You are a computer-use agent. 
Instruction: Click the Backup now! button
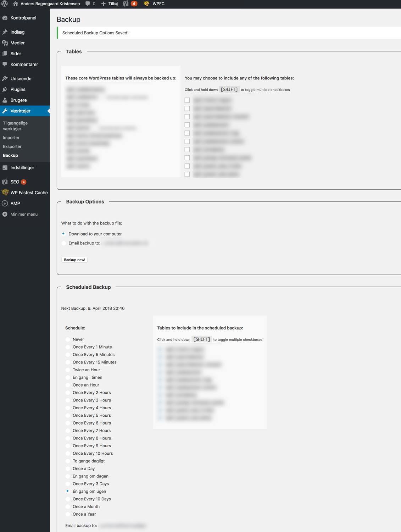74,260
